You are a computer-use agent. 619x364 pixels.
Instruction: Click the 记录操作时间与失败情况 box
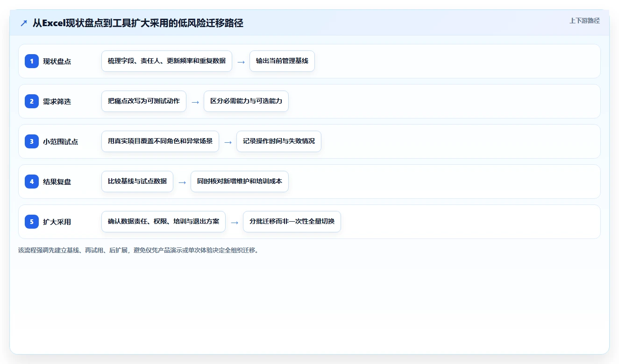(279, 141)
